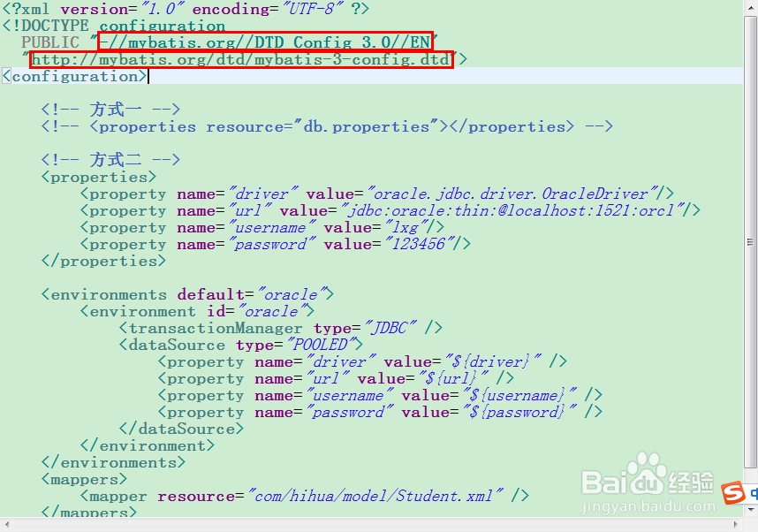Click the jdbc:oracle:thin:@localhost:1521:orcl value
The width and height of the screenshot is (758, 532).
click(x=511, y=211)
